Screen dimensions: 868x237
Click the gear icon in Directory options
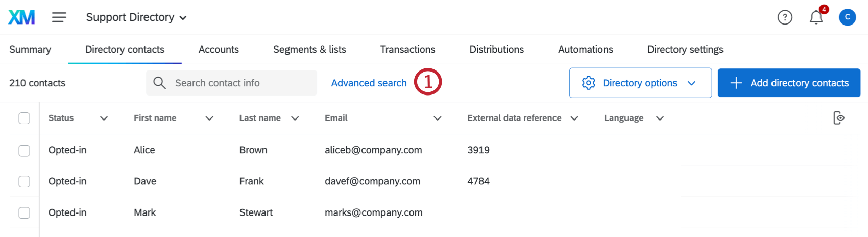pyautogui.click(x=589, y=83)
